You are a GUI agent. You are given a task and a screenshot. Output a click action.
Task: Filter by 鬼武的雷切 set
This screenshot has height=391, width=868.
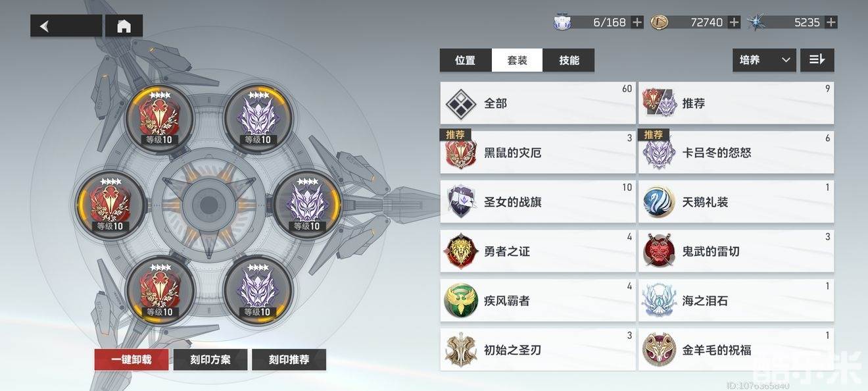coord(736,251)
